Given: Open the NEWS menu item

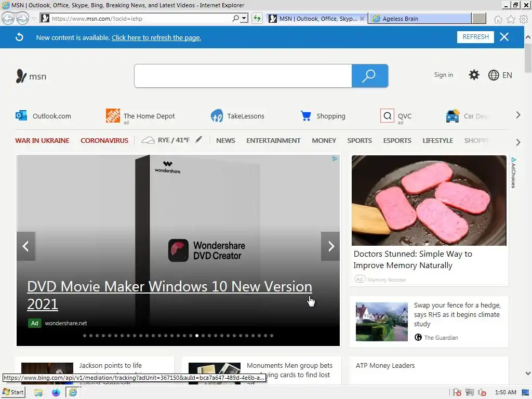Looking at the screenshot, I should pyautogui.click(x=225, y=140).
